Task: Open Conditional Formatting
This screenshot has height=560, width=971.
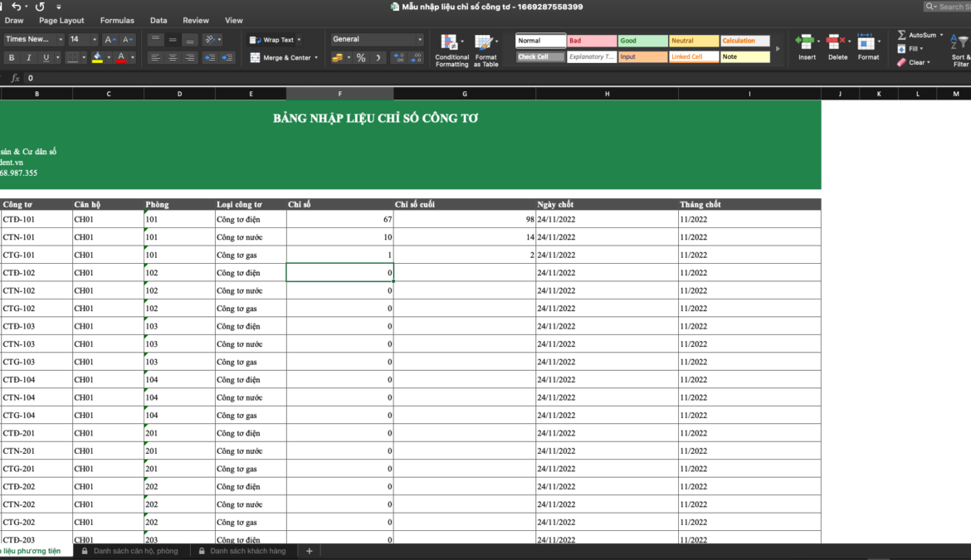Action: 451,50
